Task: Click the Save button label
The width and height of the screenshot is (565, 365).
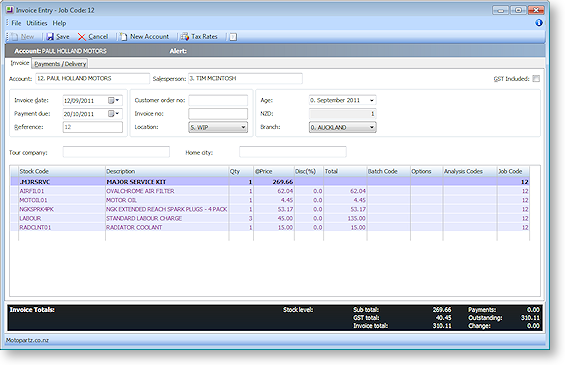Action: click(63, 37)
